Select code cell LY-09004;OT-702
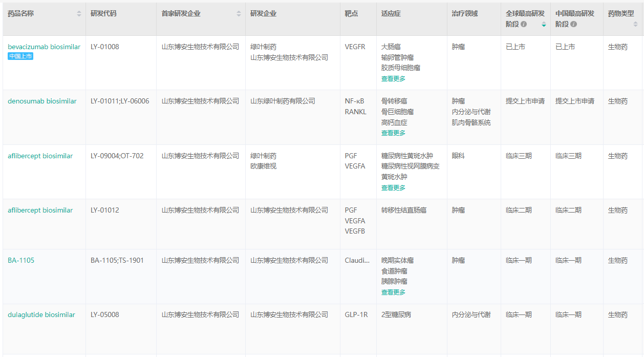Viewport: 644px width, 357px height. pos(117,156)
